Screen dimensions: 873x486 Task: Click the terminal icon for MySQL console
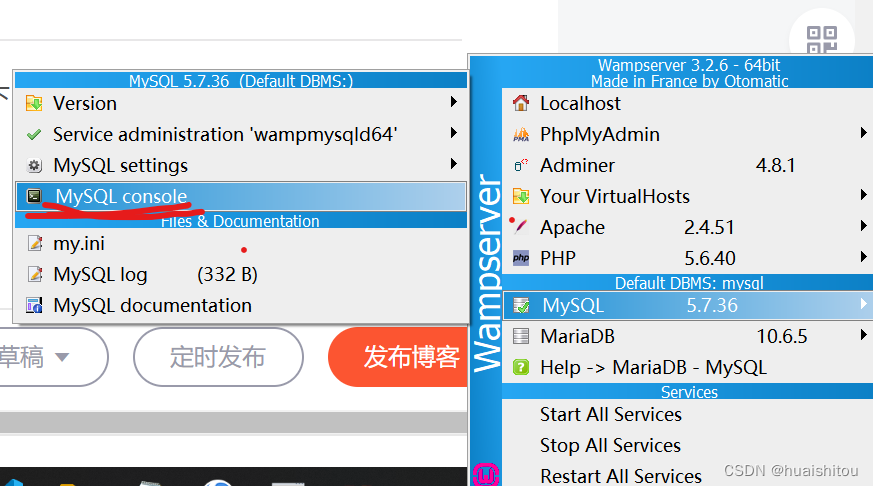(34, 196)
